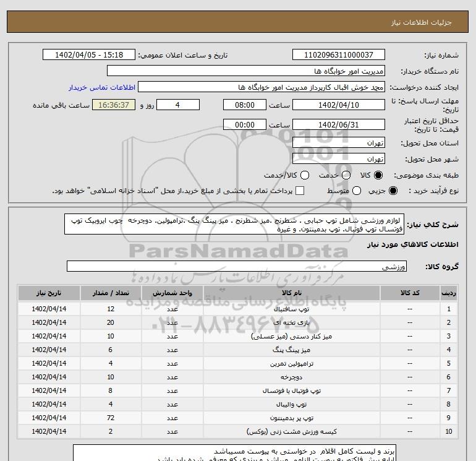Image resolution: width=476 pixels, height=461 pixels.
Task: Click the validity time field 00:00
Action: click(245, 124)
